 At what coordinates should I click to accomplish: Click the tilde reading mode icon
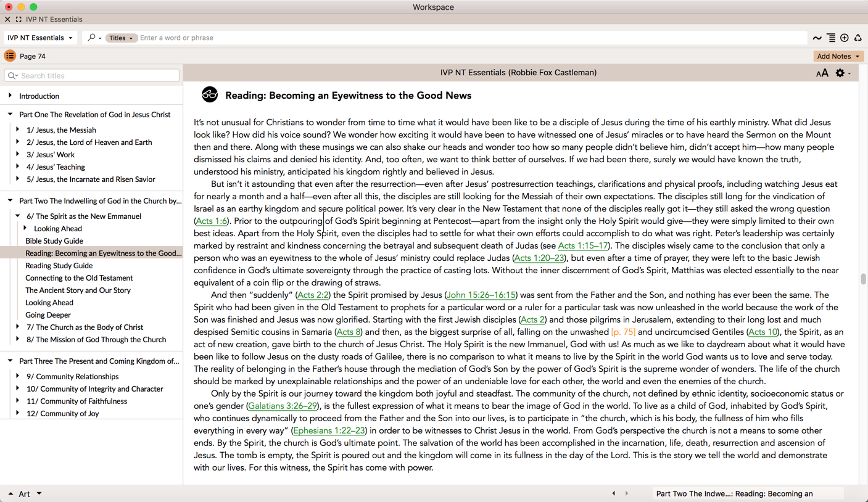coord(817,38)
